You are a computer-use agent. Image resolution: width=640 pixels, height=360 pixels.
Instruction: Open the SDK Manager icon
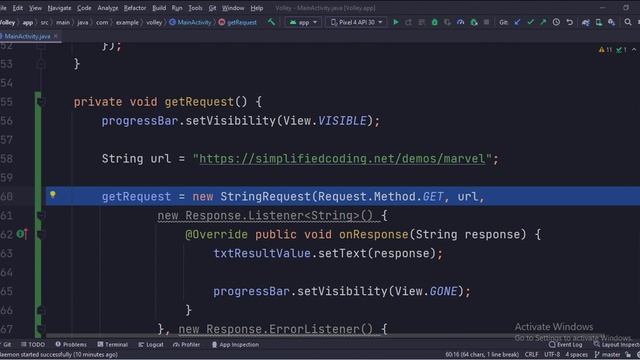(x=611, y=22)
